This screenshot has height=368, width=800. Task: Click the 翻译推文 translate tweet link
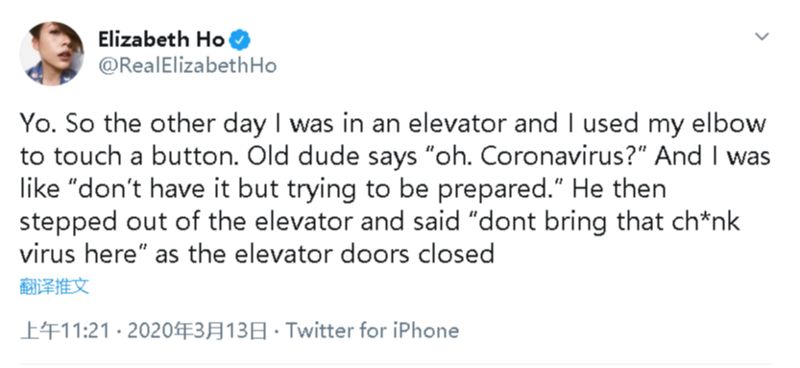pos(55,287)
